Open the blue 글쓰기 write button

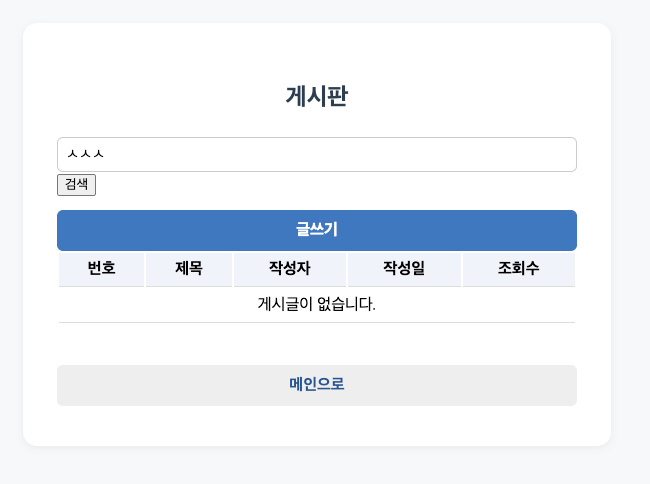click(x=317, y=230)
